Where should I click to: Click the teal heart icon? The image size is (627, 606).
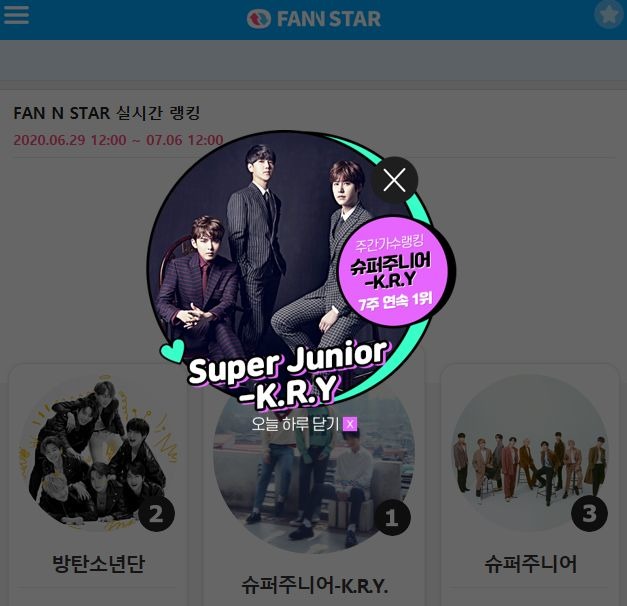click(172, 350)
